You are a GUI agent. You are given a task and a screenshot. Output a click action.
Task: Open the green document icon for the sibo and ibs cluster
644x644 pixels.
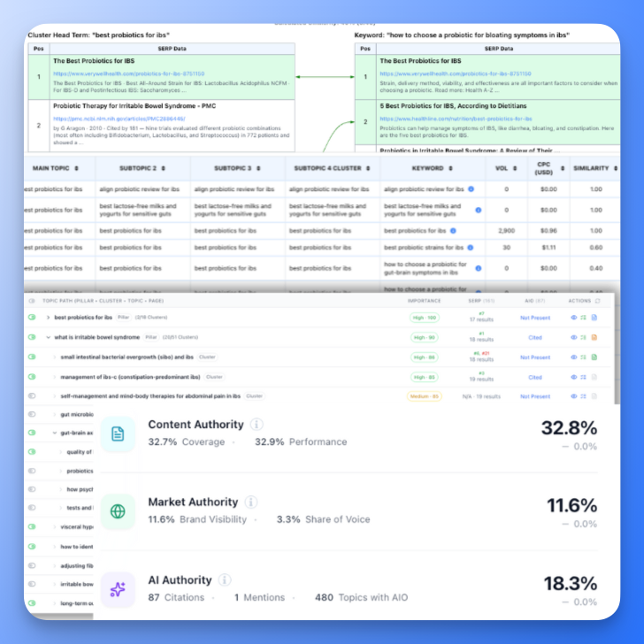pos(594,356)
